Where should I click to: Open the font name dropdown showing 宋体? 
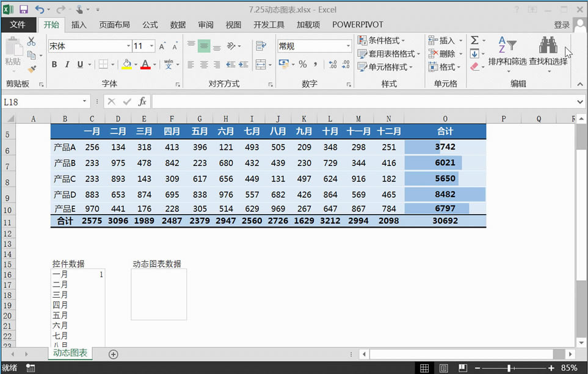[128, 46]
